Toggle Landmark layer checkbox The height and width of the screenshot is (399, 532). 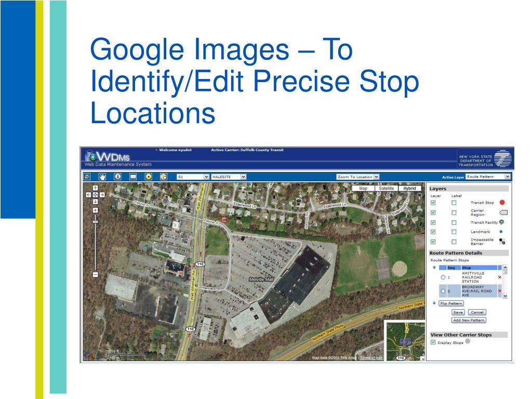433,232
